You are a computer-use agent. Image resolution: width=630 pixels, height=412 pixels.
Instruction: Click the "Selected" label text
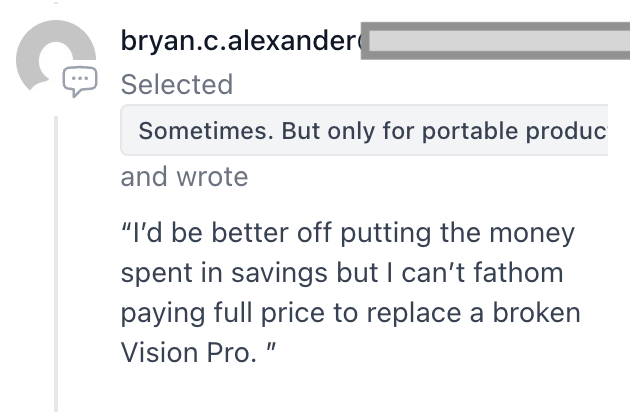coord(177,84)
